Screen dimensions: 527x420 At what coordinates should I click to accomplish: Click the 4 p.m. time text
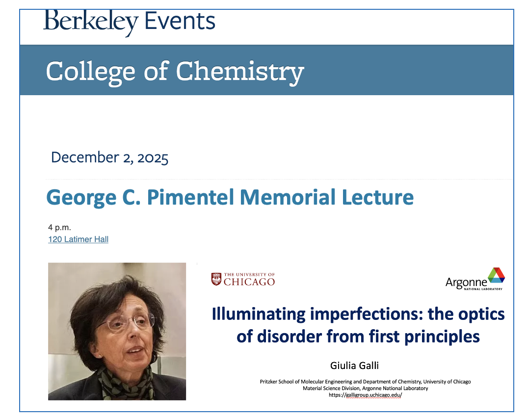[x=59, y=228]
